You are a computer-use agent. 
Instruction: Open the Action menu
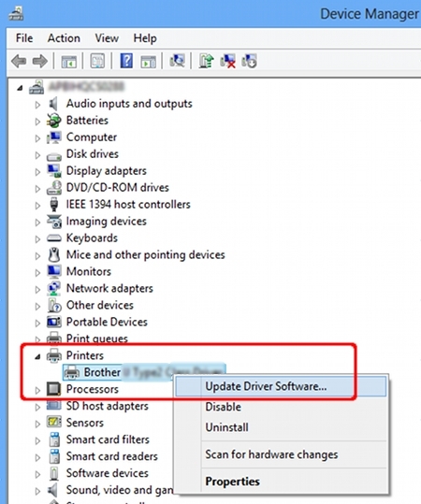[64, 38]
